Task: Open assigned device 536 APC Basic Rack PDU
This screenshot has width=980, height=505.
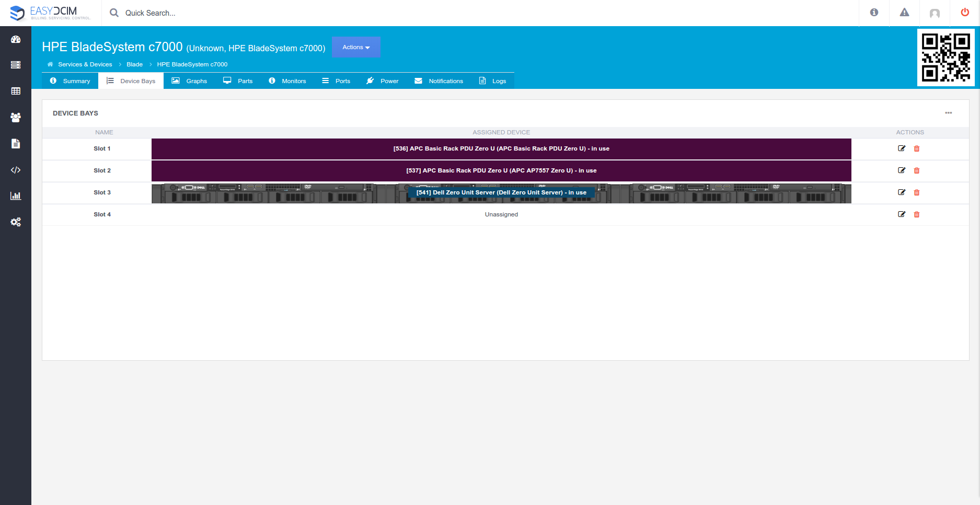Action: [501, 148]
